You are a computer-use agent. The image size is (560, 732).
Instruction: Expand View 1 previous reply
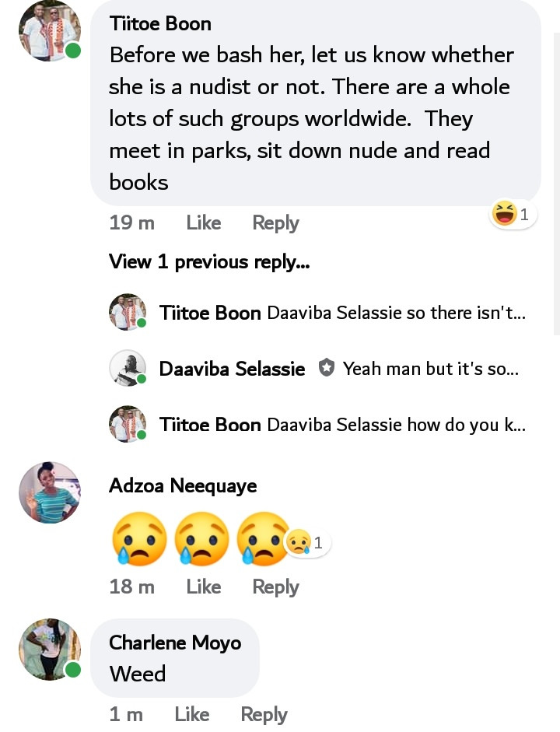pyautogui.click(x=209, y=261)
